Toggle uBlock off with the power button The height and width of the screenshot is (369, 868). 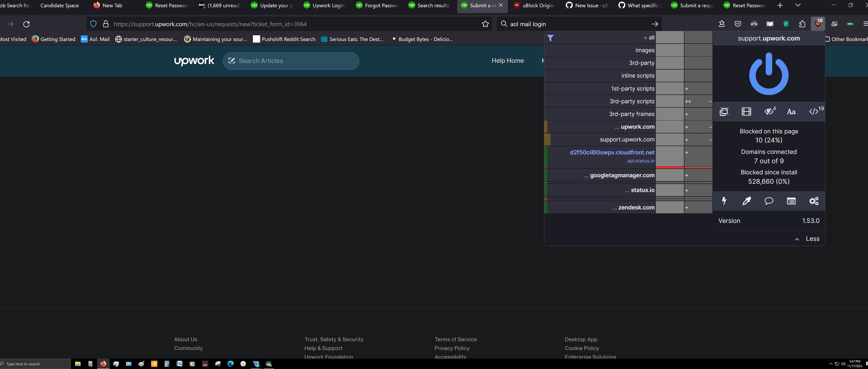[769, 74]
